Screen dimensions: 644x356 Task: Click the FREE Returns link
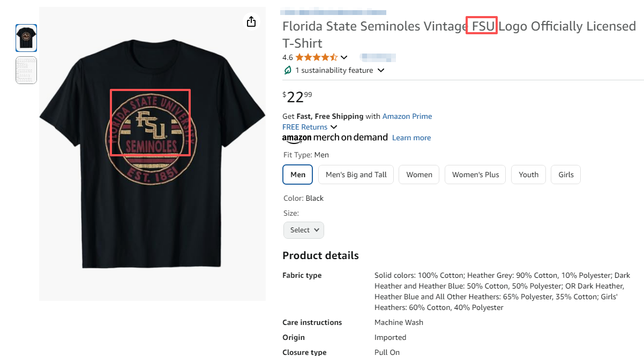(305, 127)
